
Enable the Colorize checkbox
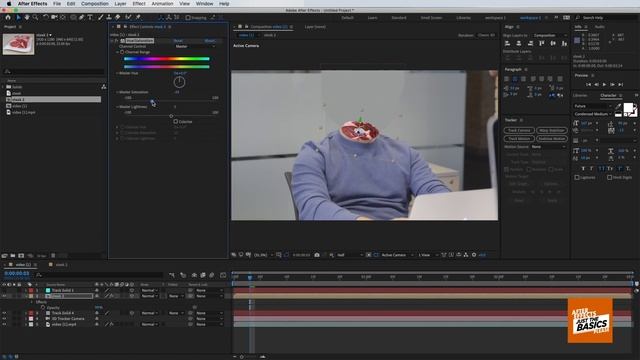click(176, 122)
